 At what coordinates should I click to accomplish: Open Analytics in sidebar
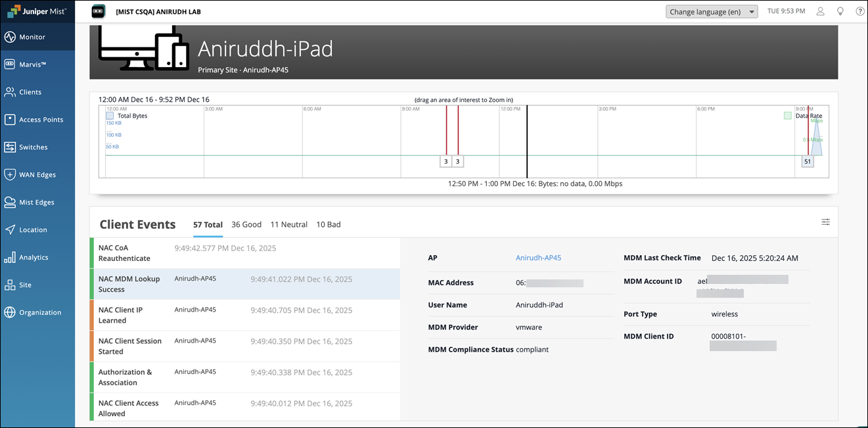tap(34, 258)
